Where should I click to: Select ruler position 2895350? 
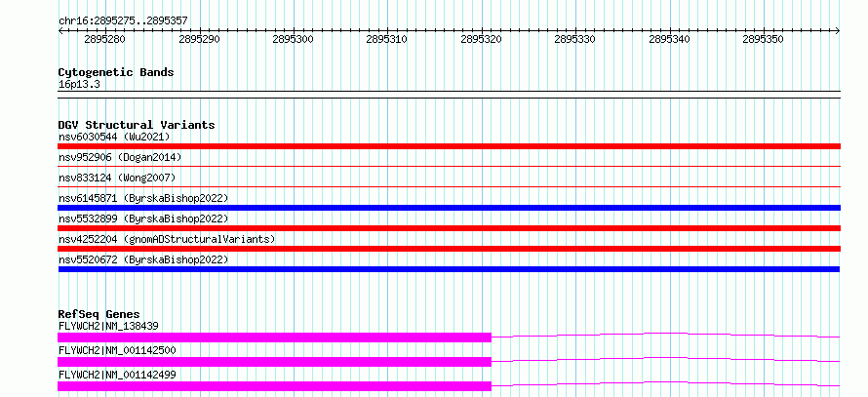click(763, 39)
